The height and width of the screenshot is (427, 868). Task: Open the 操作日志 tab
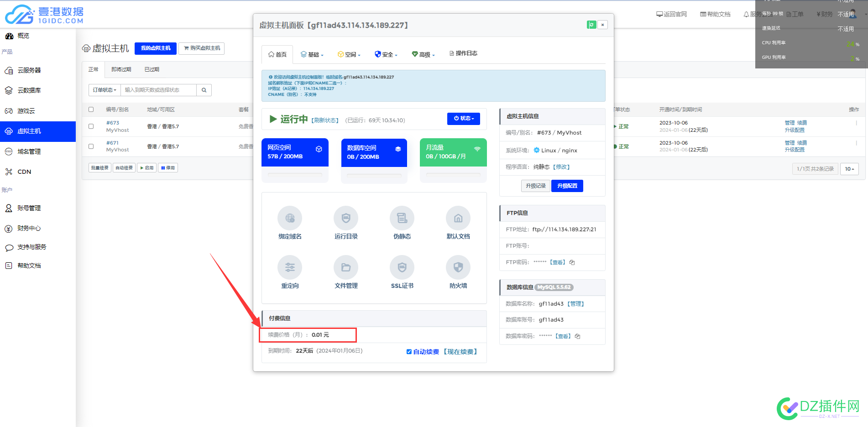(463, 53)
